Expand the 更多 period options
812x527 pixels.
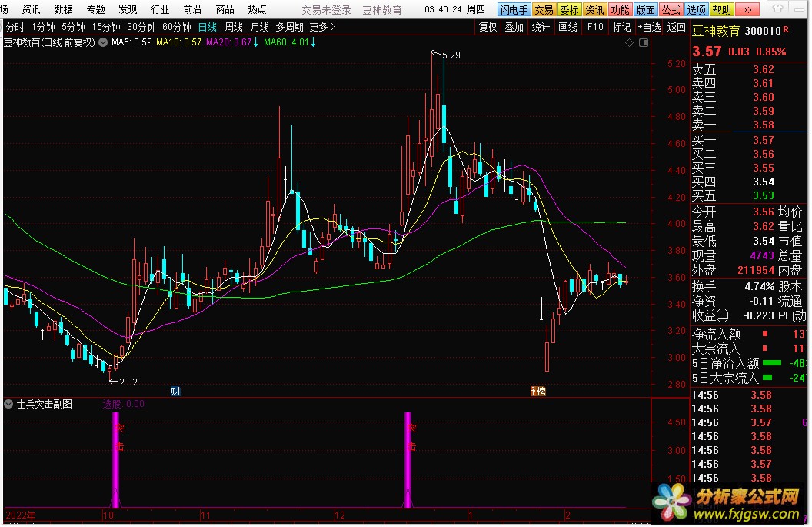tap(322, 27)
